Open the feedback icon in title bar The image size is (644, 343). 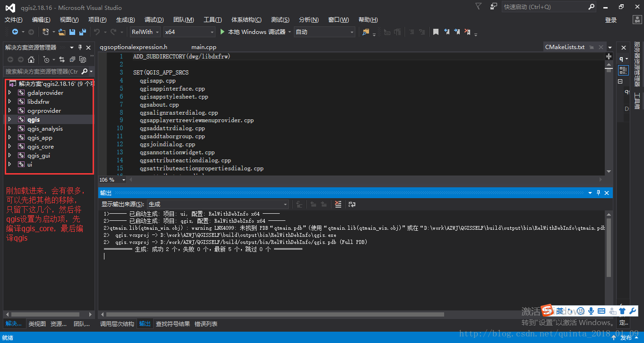point(494,7)
